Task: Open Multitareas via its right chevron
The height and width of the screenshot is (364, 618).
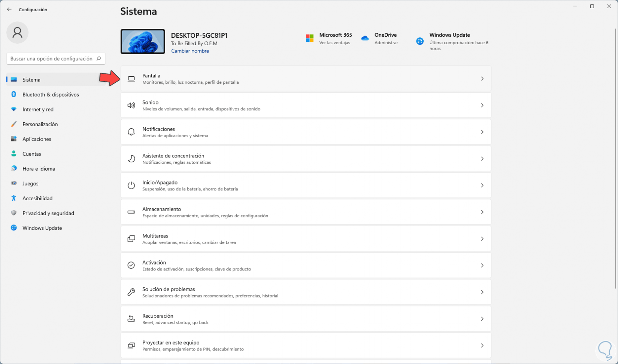Action: point(482,239)
